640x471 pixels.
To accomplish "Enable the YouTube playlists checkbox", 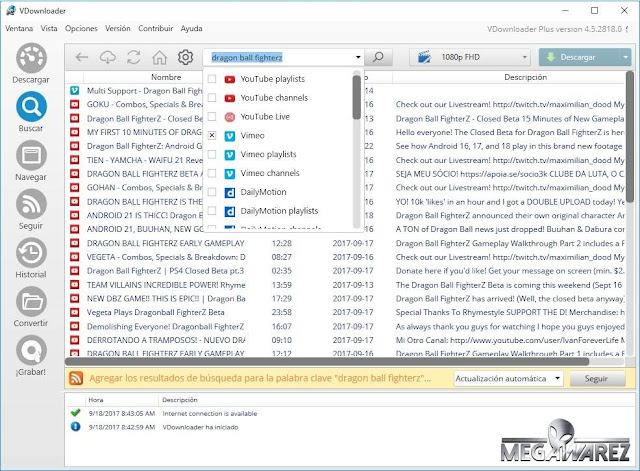I will click(212, 79).
